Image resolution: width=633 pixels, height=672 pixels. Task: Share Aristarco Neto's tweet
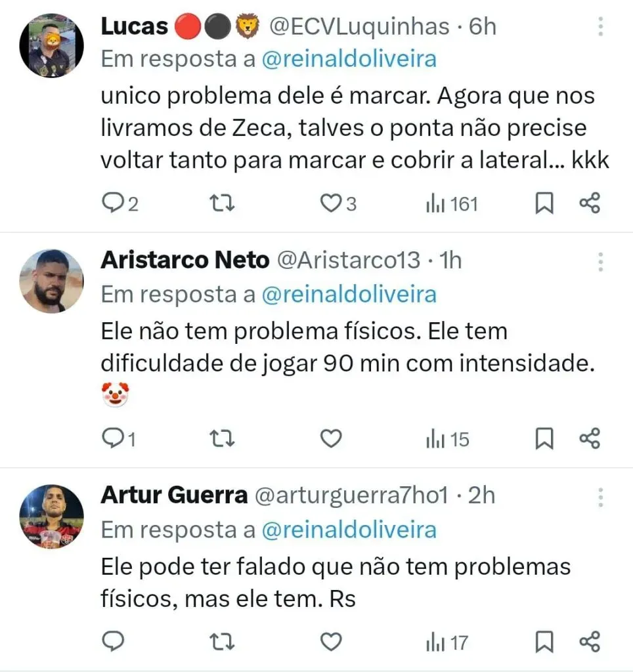590,438
